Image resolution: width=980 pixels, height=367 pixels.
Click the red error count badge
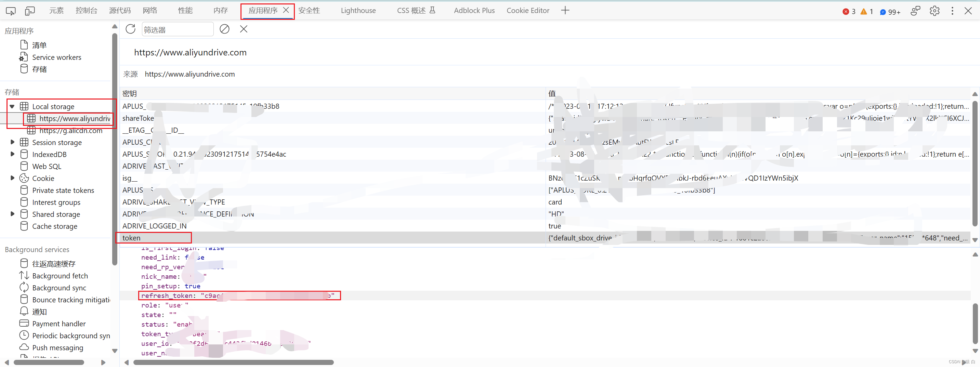coord(849,12)
